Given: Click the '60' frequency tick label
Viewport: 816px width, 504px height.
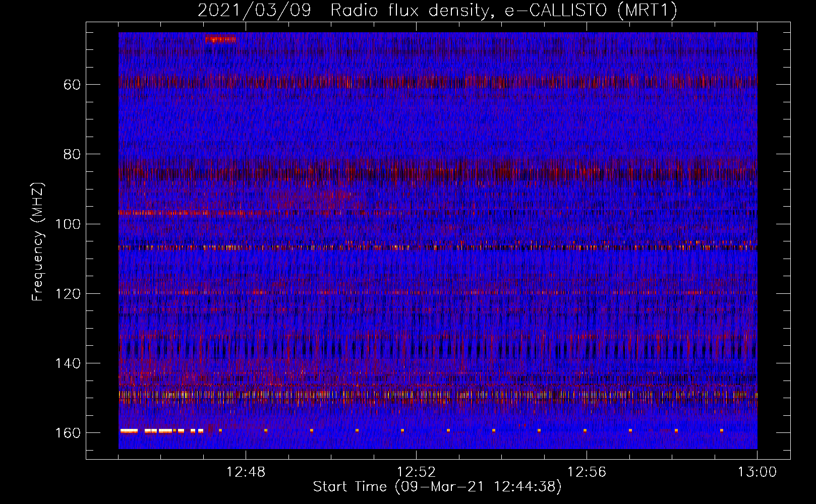Looking at the screenshot, I should pyautogui.click(x=72, y=85).
